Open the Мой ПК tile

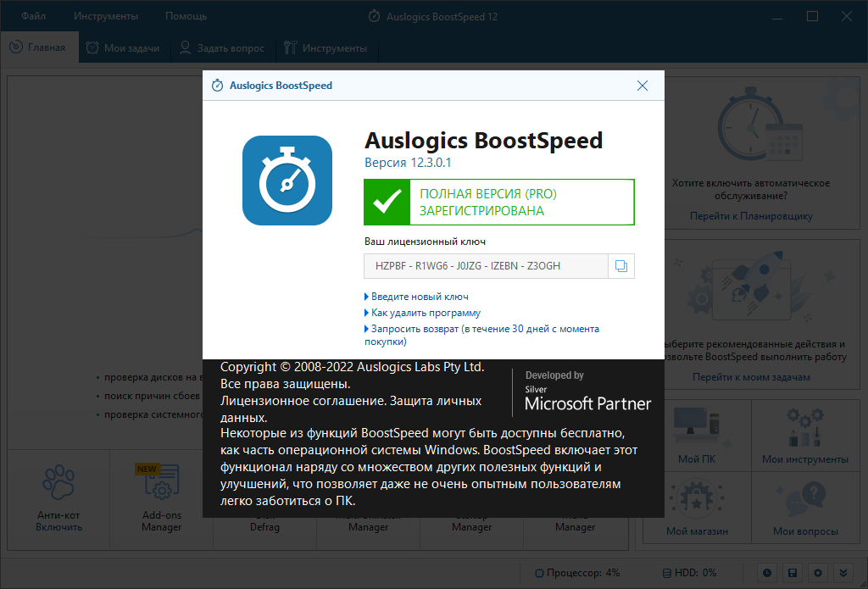click(697, 435)
